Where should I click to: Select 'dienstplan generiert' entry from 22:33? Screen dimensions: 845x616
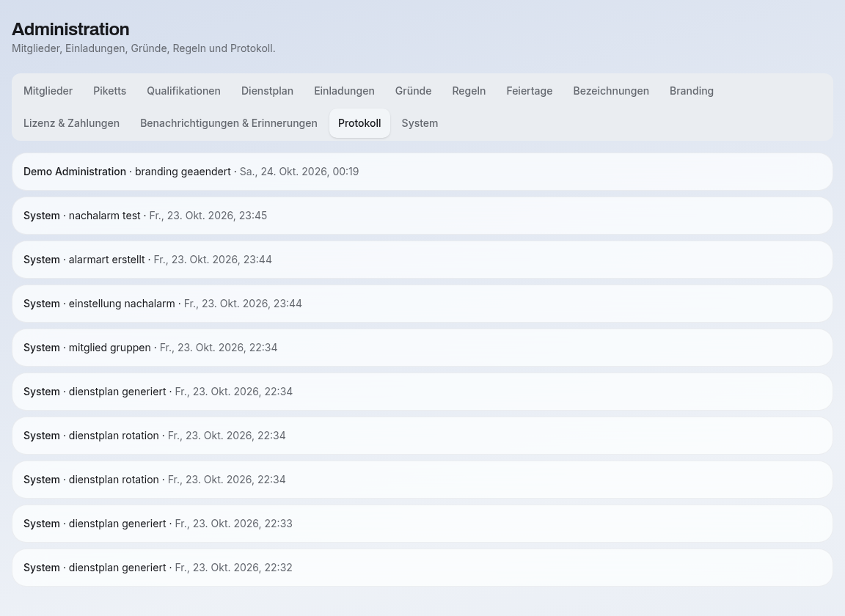pos(422,524)
